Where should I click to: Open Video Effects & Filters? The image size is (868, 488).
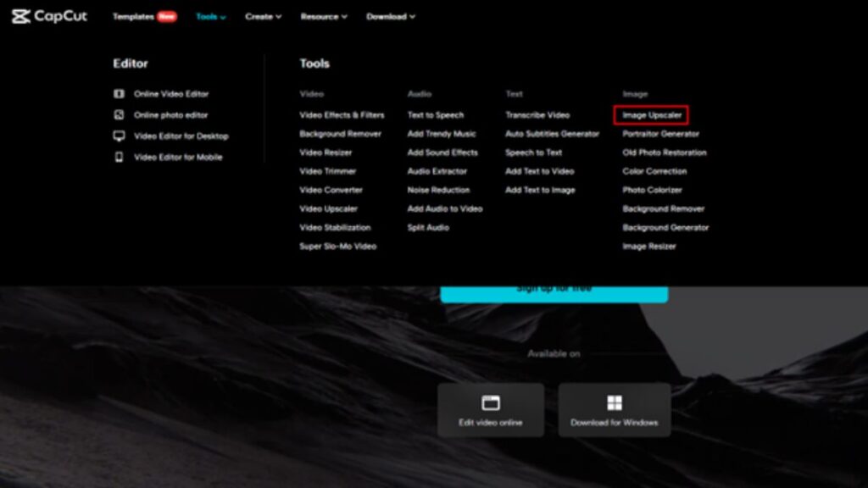(x=342, y=115)
